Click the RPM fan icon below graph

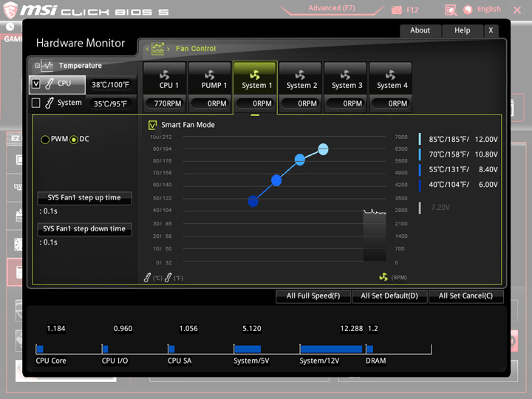383,277
